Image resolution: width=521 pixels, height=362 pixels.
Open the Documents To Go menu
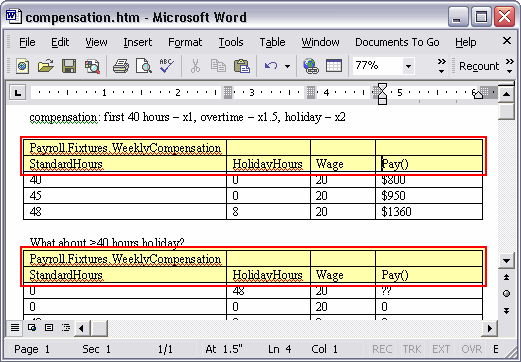click(397, 42)
